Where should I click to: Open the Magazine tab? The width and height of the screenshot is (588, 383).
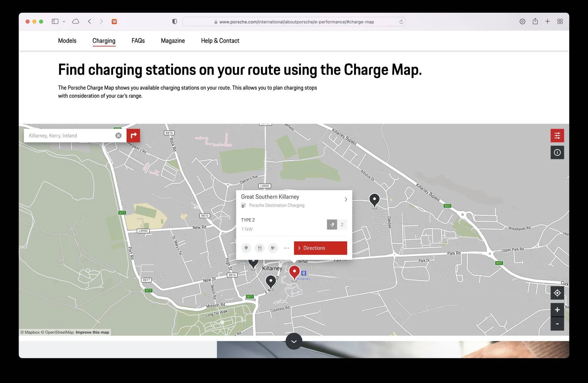coord(173,41)
